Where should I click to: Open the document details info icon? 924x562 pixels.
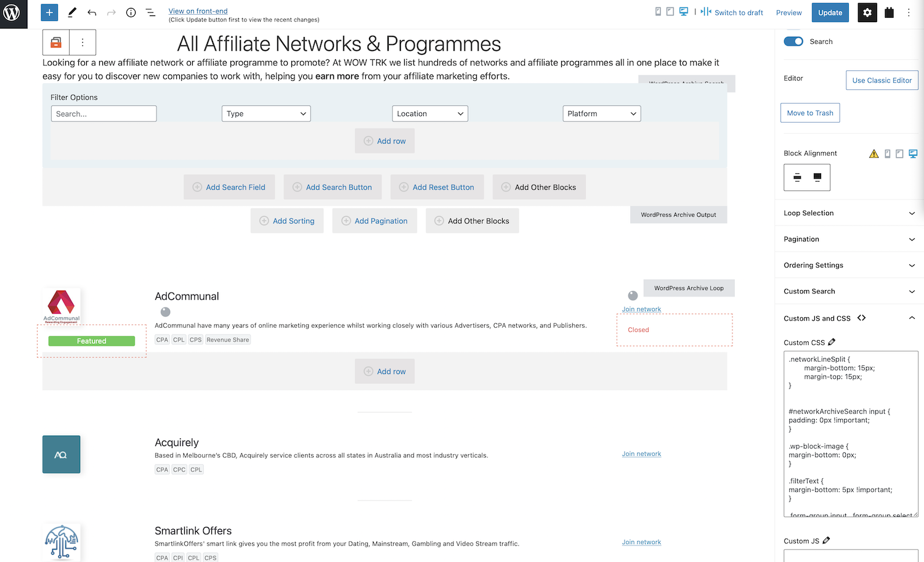coord(131,12)
